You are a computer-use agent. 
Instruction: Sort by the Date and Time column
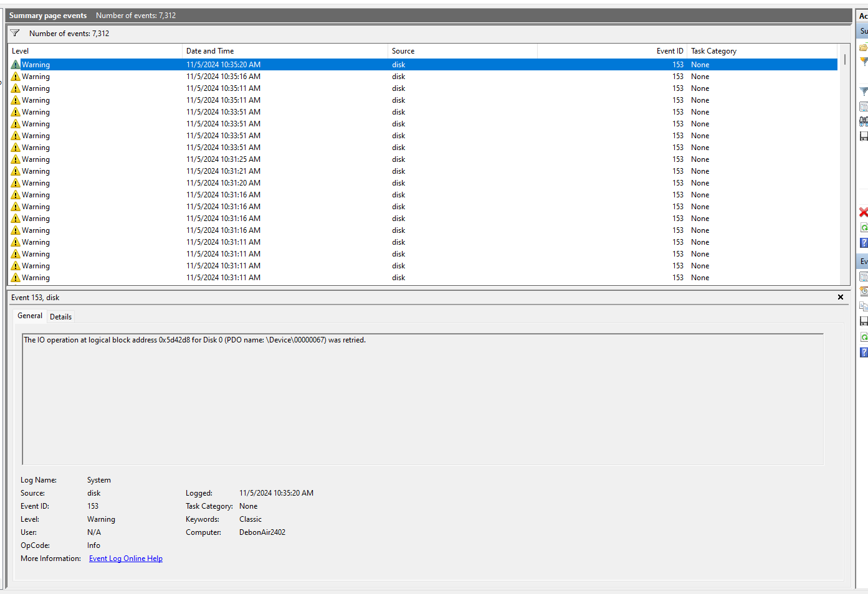pos(284,51)
